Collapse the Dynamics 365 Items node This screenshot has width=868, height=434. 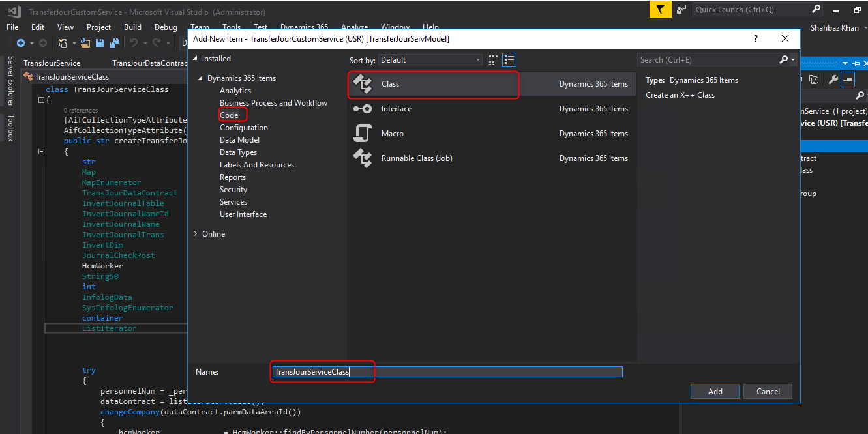200,78
